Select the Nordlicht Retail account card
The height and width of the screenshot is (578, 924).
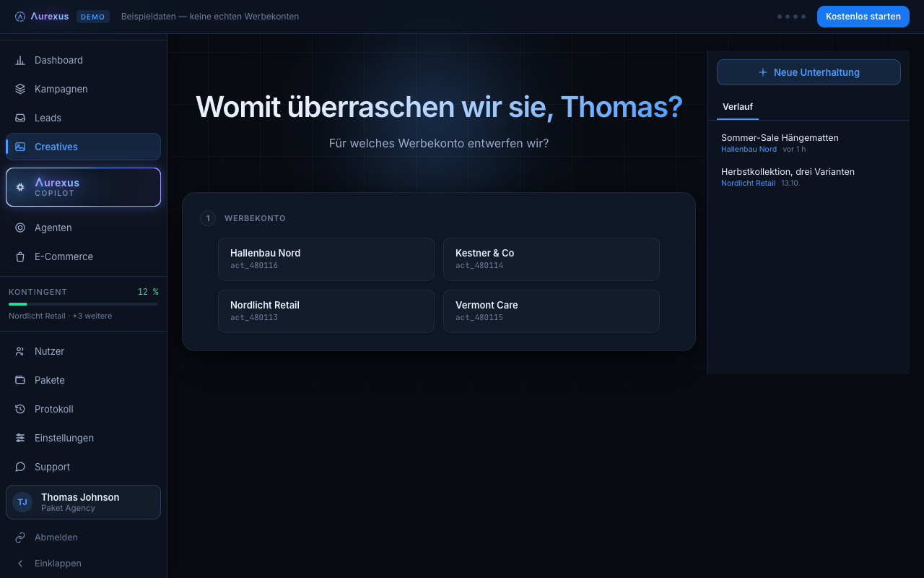coord(326,311)
